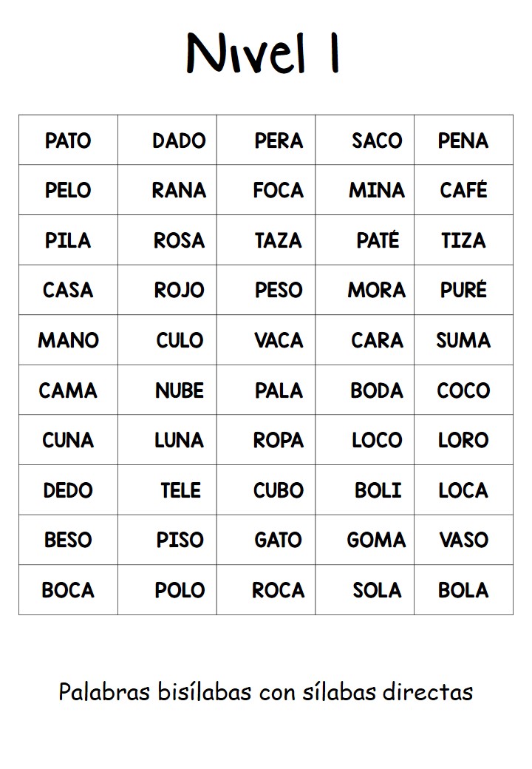This screenshot has height=769, width=532.
Task: Select the word ROJO
Action: tap(180, 290)
